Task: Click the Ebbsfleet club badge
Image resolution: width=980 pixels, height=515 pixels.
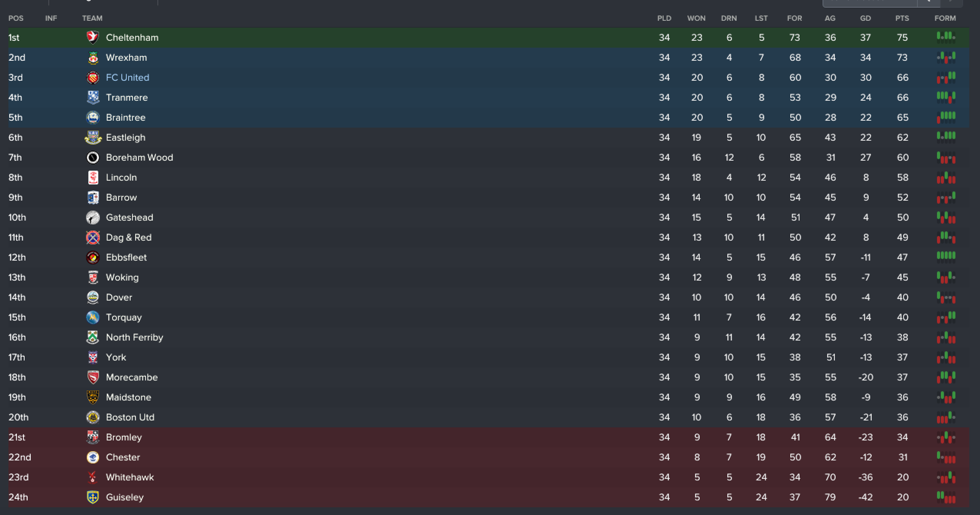Action: tap(93, 257)
